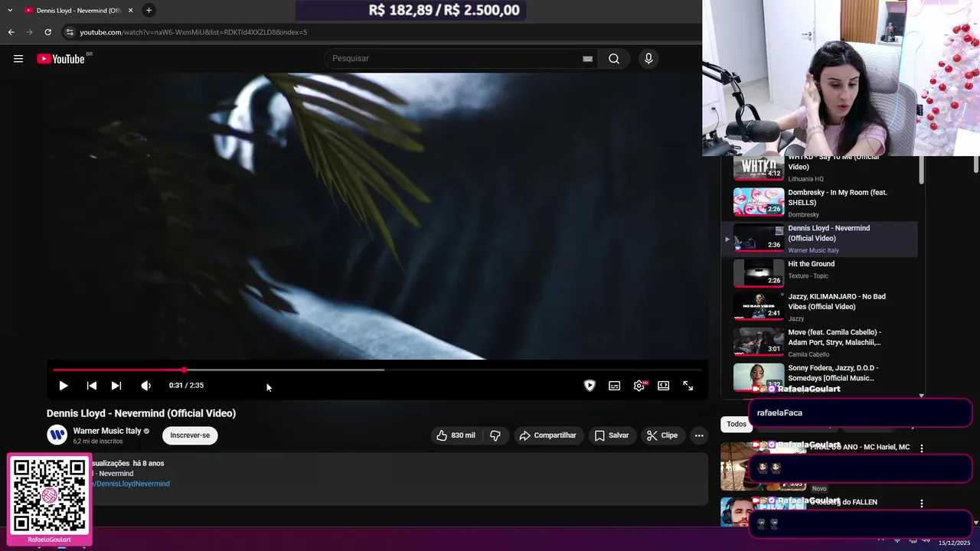Click the page scrollbar down arrow
Screen dimensions: 980x551
click(x=975, y=523)
